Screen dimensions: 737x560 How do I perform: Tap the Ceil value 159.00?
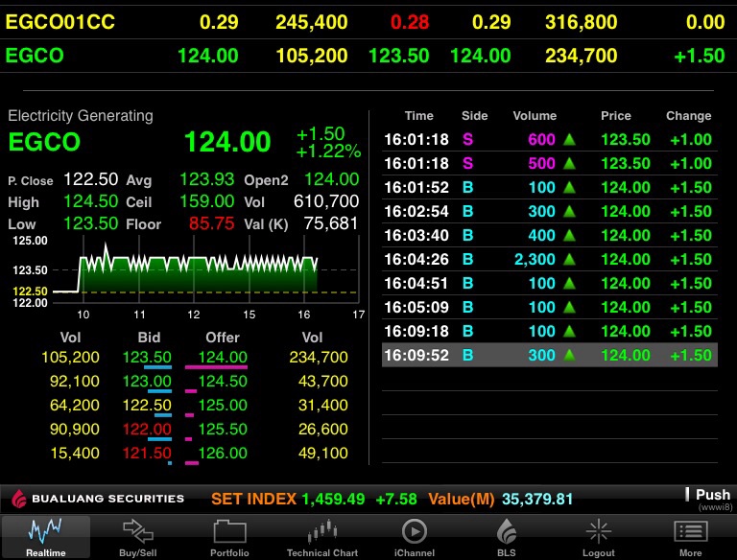207,201
